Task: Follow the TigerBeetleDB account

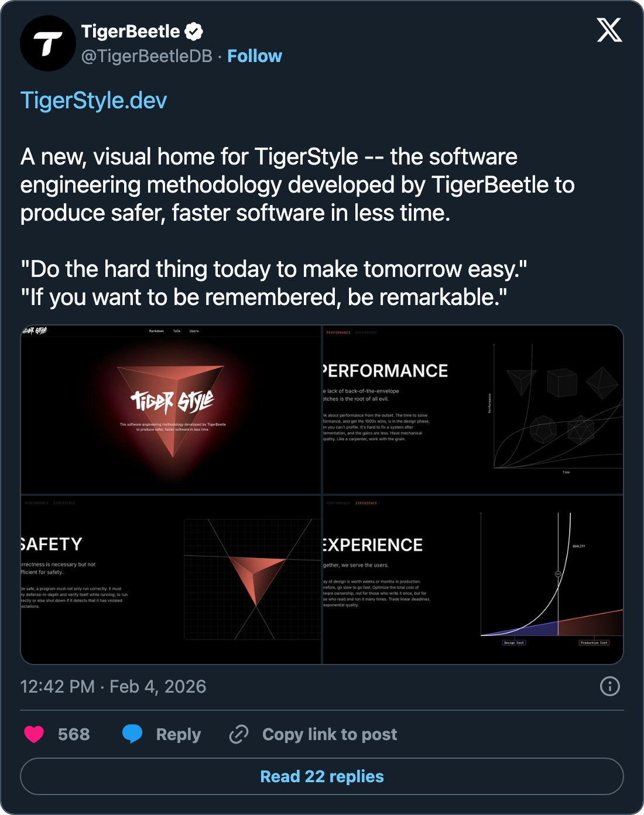Action: [254, 56]
